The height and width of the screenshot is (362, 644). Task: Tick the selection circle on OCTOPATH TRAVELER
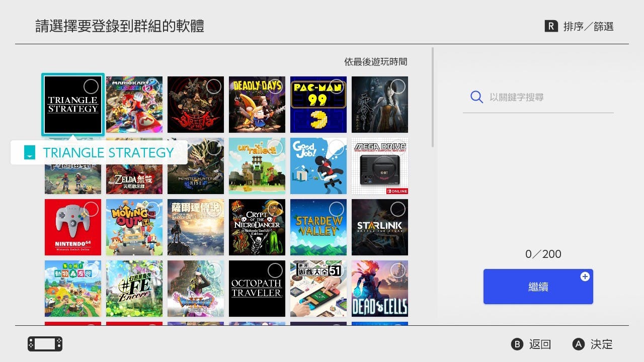pos(275,270)
